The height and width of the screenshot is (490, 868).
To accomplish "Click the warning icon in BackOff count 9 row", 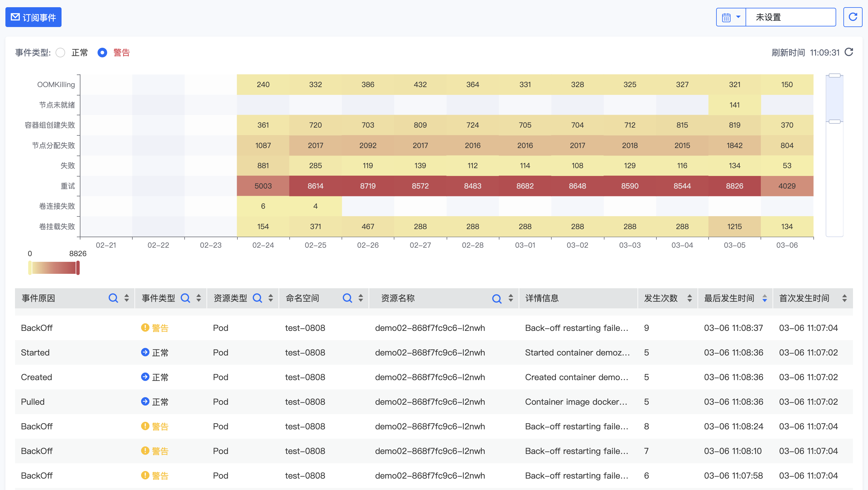I will coord(145,328).
